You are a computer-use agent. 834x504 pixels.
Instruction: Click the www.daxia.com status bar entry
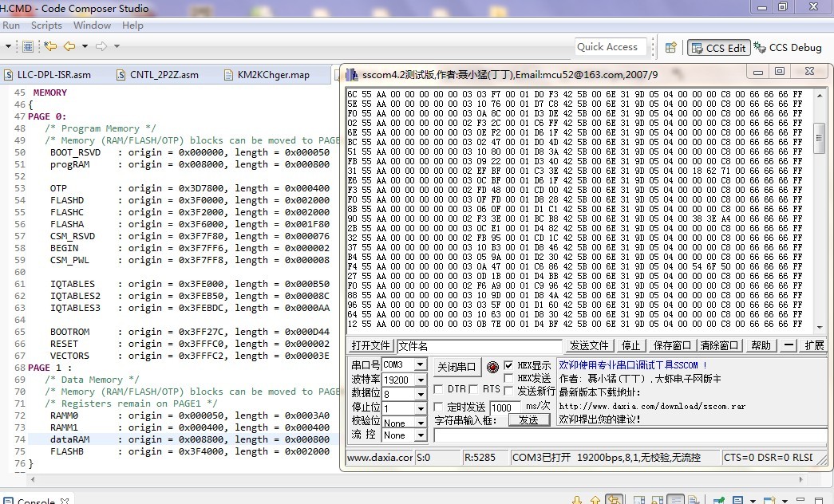click(x=380, y=457)
